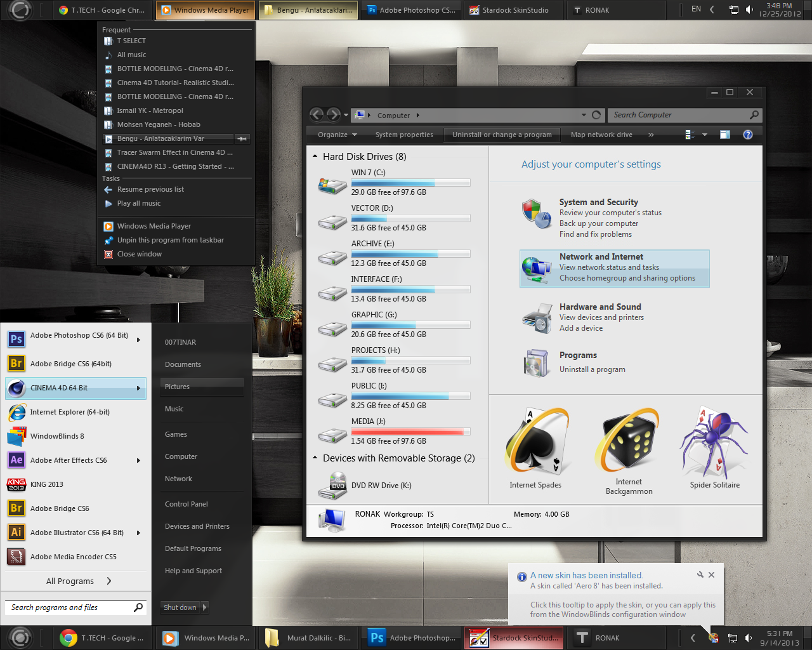Click the wrench icon in the skin notification
Image resolution: width=812 pixels, height=650 pixels.
tap(700, 574)
